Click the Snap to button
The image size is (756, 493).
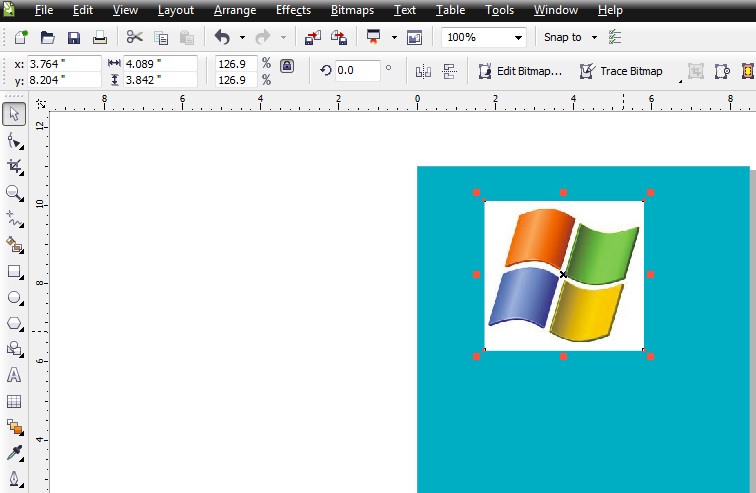click(563, 37)
